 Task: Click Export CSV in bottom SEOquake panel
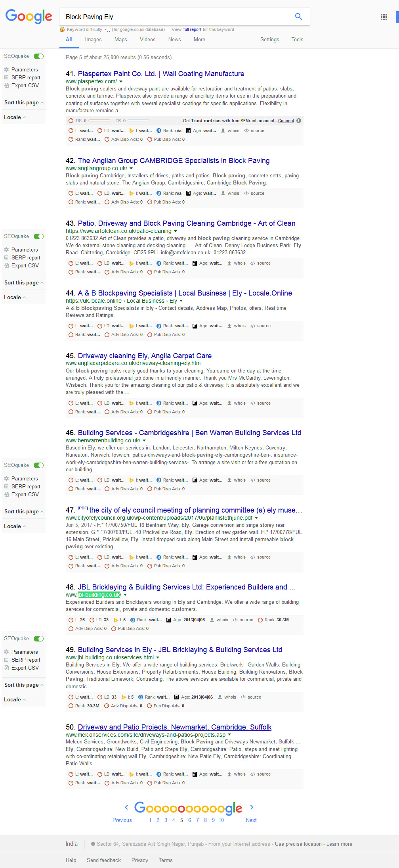tap(25, 668)
